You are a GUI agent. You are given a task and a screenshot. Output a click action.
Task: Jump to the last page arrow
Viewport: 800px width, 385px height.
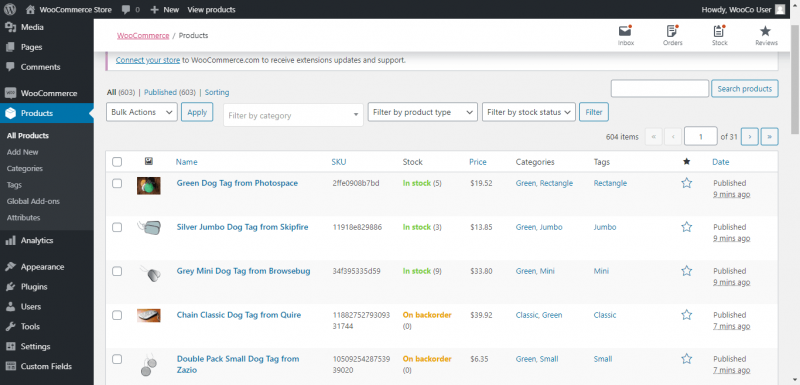click(769, 137)
